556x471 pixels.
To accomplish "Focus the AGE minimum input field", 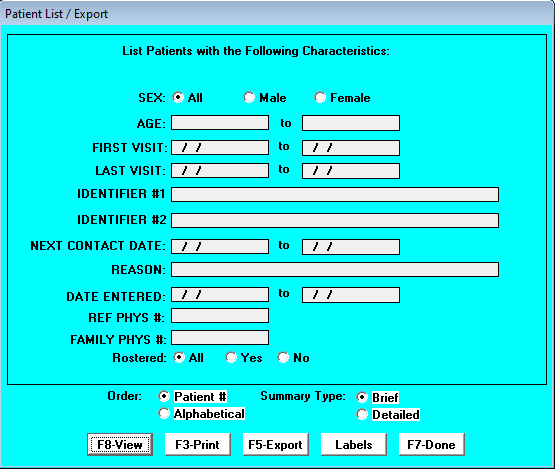I will point(220,123).
